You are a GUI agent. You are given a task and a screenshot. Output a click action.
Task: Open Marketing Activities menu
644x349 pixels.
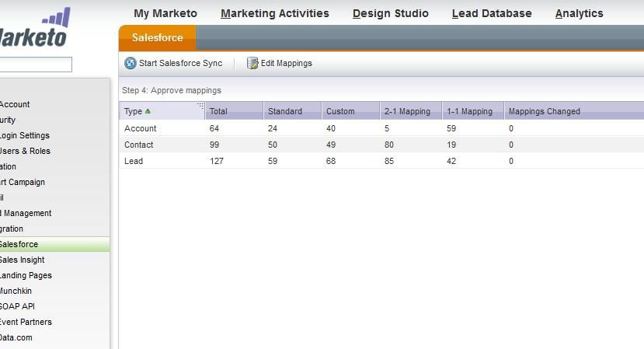pos(275,13)
